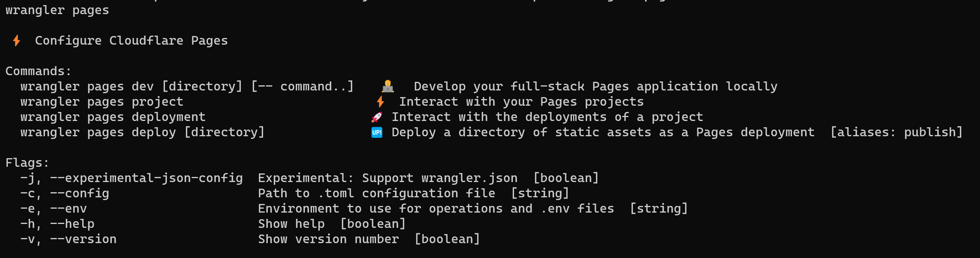Click the 'Configure Cloudflare Pages' heading text
The height and width of the screenshot is (258, 980).
(x=131, y=41)
